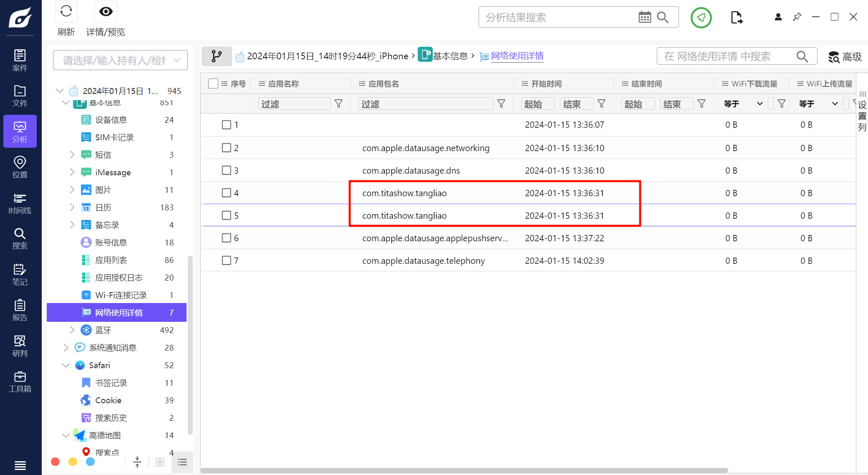868x475 pixels.
Task: Click the calendar icon in search bar
Action: coord(645,17)
